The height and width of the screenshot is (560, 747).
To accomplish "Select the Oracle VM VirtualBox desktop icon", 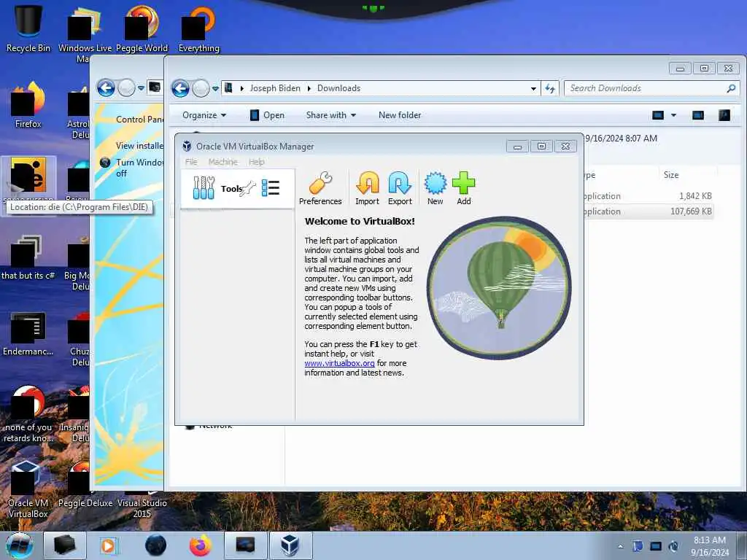I will pyautogui.click(x=28, y=489).
